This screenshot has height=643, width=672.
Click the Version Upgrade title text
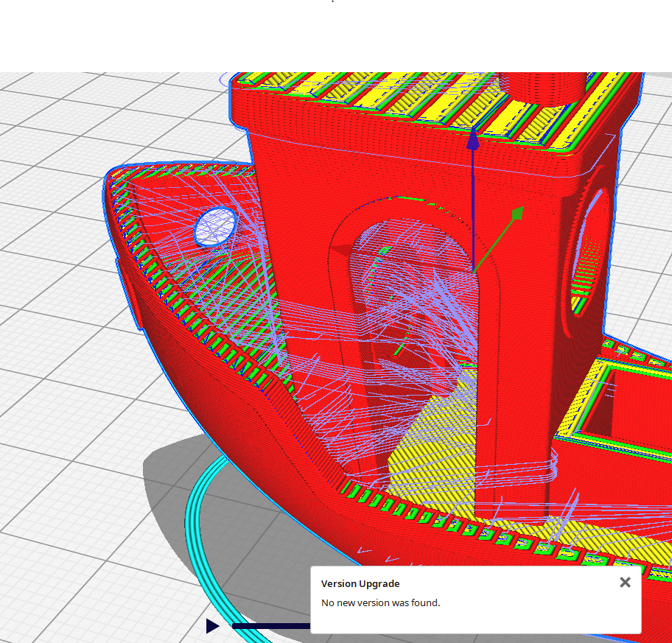(x=360, y=583)
